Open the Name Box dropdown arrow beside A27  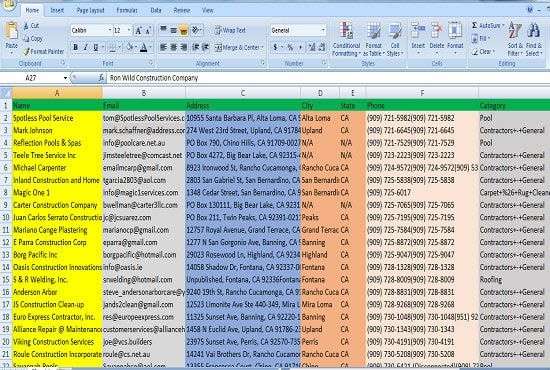(66, 78)
